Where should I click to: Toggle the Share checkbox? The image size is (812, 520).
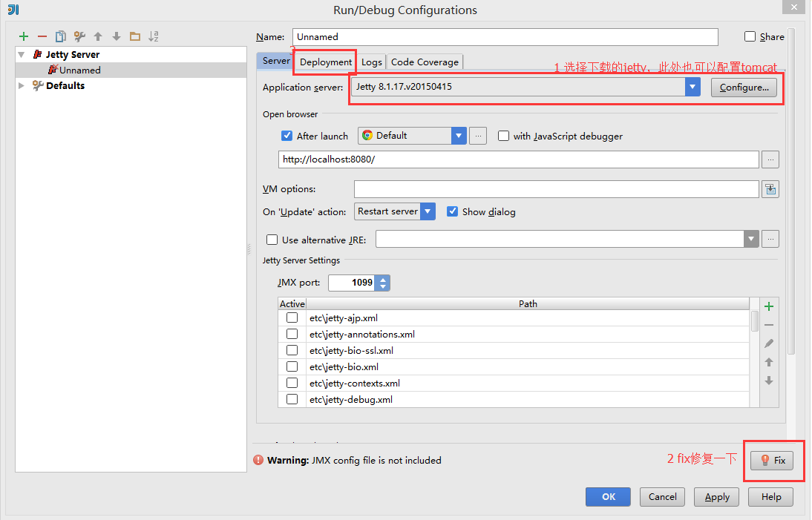coord(750,36)
